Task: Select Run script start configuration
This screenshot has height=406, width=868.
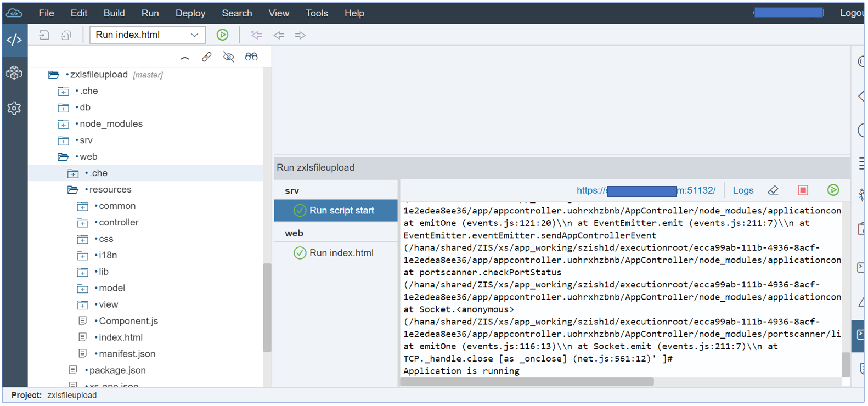Action: (336, 211)
